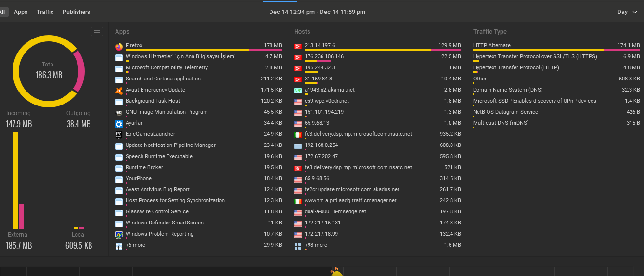
Task: Select Windows Hizmetleri için Ana Bilgisayar İşlemi
Action: (x=198, y=57)
